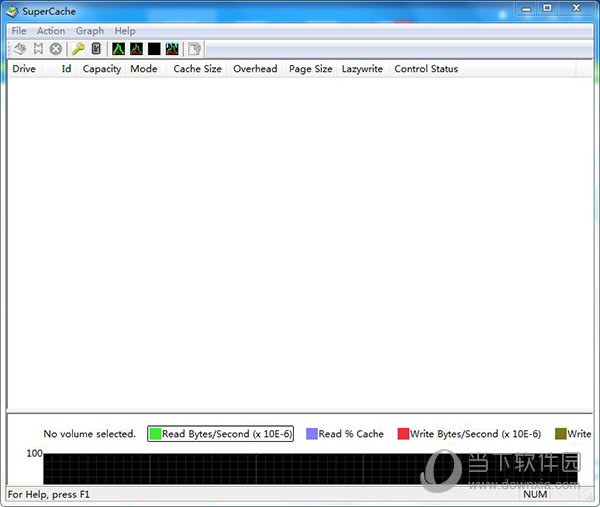Sort by the Mode column header
Screen dimensions: 600x507
(x=146, y=69)
